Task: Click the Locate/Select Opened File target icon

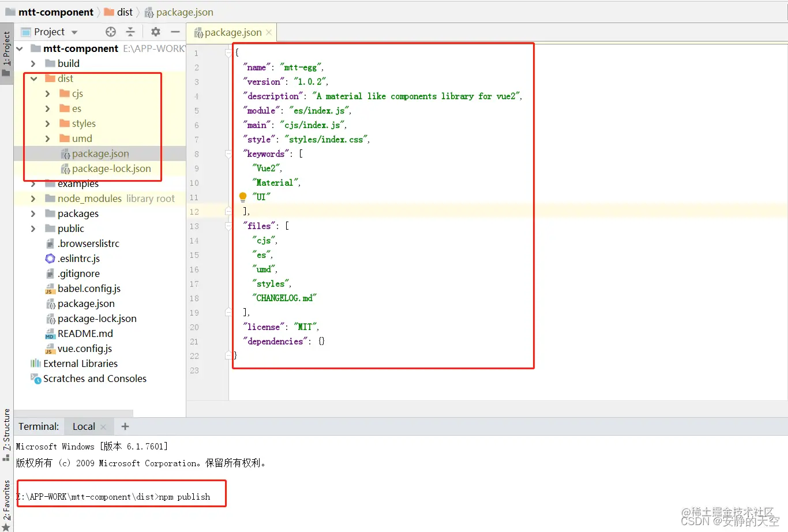Action: pos(111,32)
